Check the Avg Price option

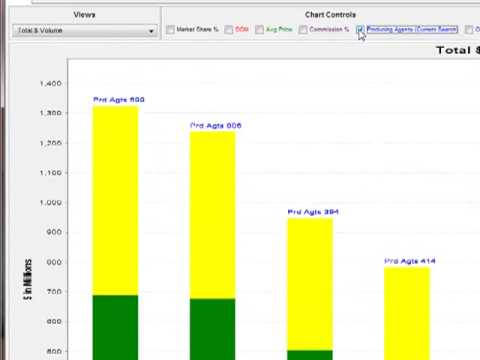(x=259, y=30)
